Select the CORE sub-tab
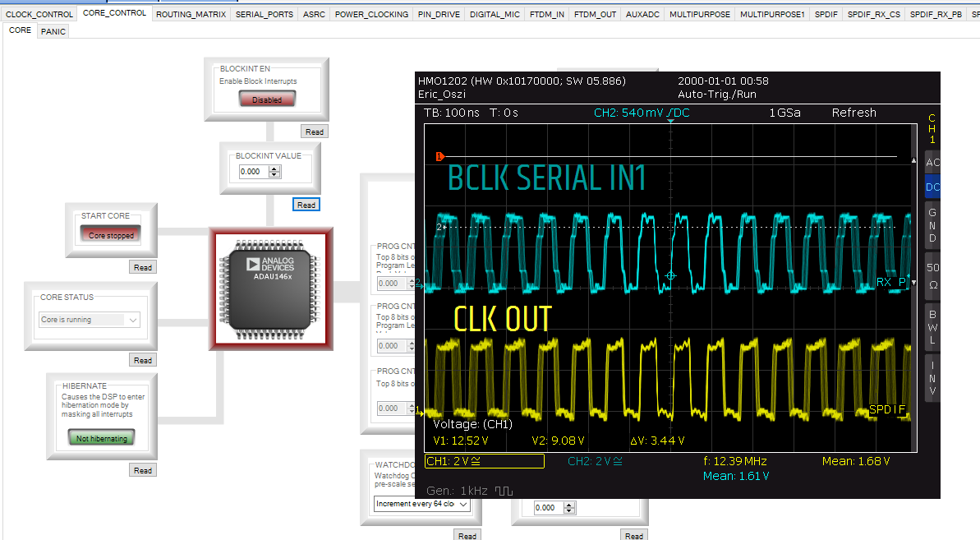 tap(20, 30)
